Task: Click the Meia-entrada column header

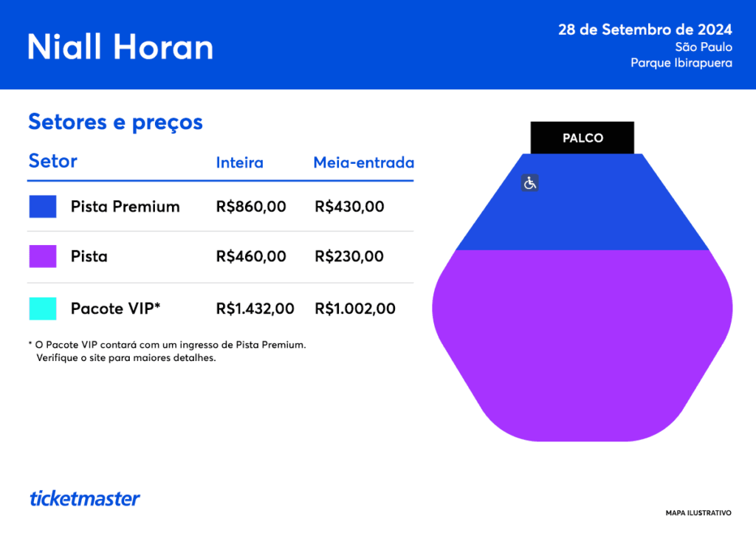Action: click(363, 162)
